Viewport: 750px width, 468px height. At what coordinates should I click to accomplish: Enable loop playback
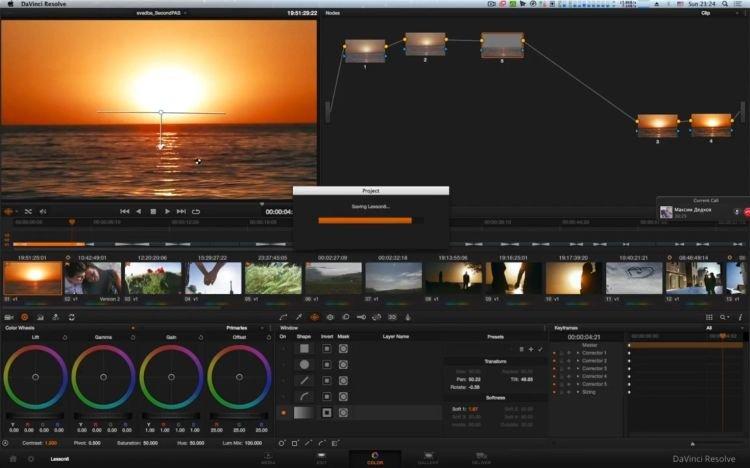pos(196,211)
